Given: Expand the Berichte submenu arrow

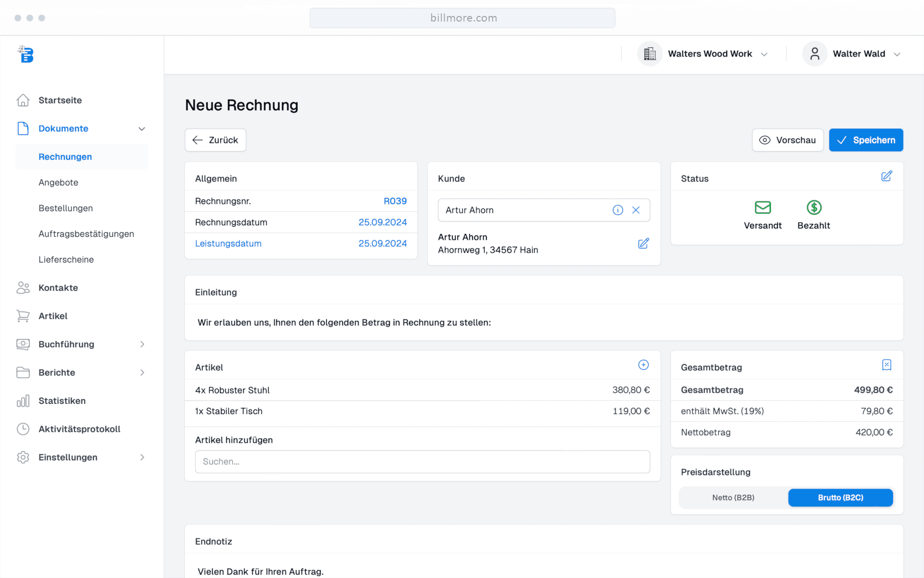Looking at the screenshot, I should click(x=142, y=372).
